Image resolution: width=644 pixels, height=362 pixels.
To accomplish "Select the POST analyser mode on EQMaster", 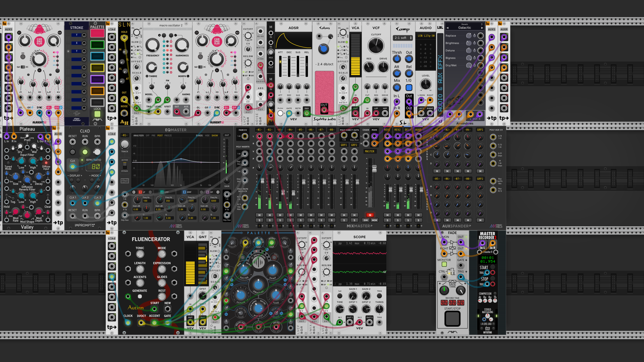I will tap(160, 135).
